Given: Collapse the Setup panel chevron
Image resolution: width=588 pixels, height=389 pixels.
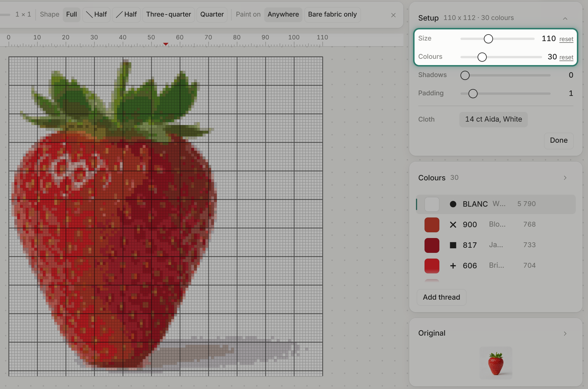Looking at the screenshot, I should 565,19.
